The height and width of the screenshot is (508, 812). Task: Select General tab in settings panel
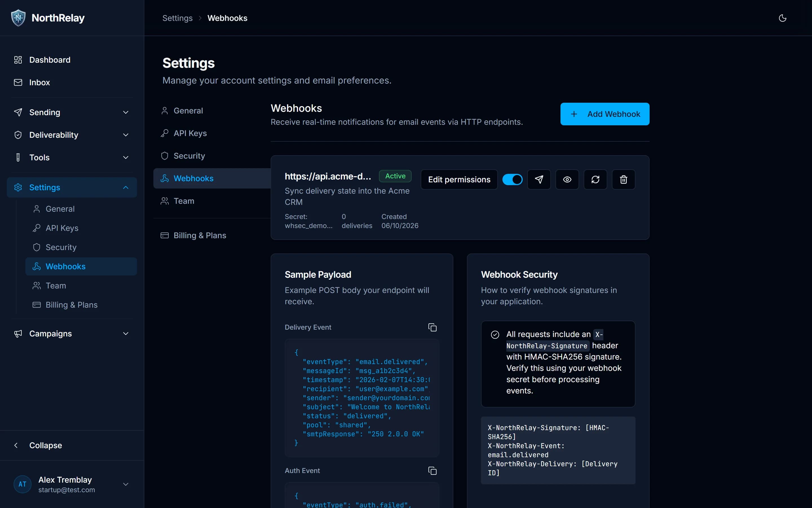[x=212, y=111]
